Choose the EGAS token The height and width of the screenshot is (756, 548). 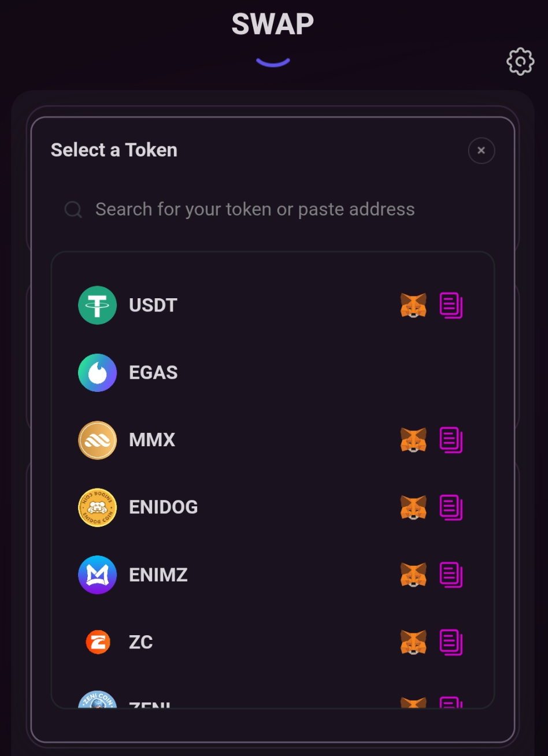click(153, 373)
